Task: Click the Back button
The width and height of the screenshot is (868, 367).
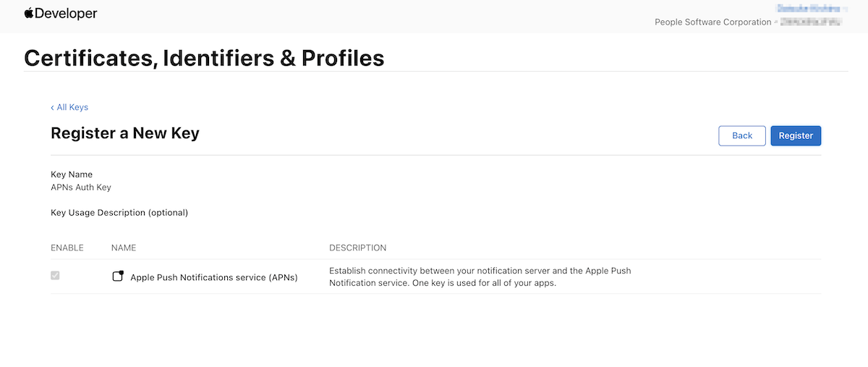Action: (742, 135)
